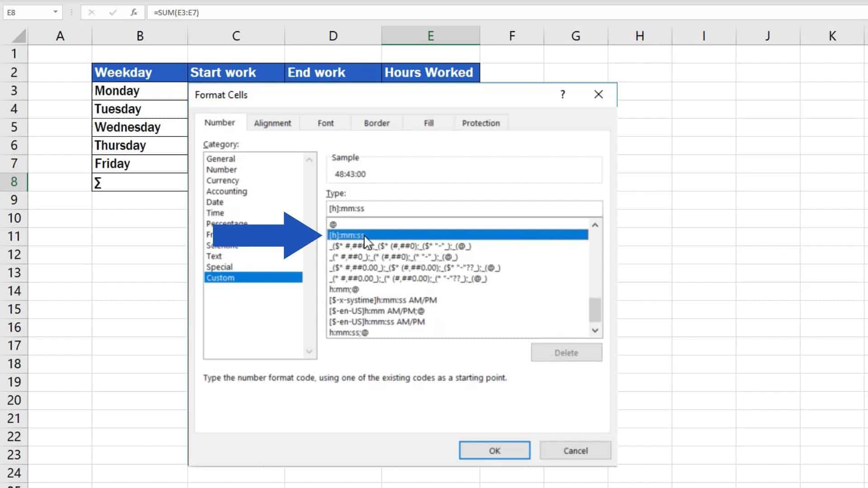
Task: Click the vertical ellipsis separator near the Name Box
Action: click(x=71, y=12)
